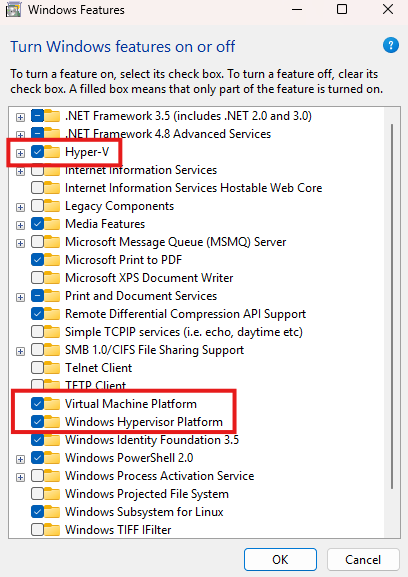Click the blue help question mark icon
This screenshot has width=408, height=577.
coord(391,46)
